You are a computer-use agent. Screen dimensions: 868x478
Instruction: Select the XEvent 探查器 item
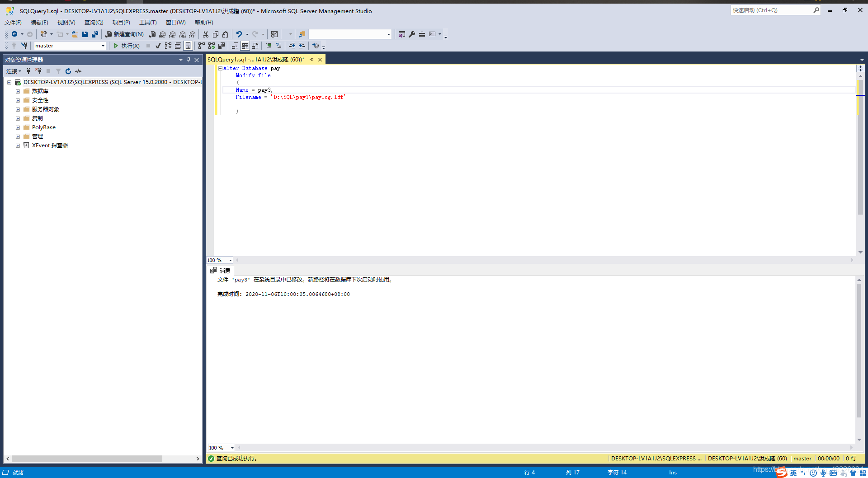tap(50, 145)
